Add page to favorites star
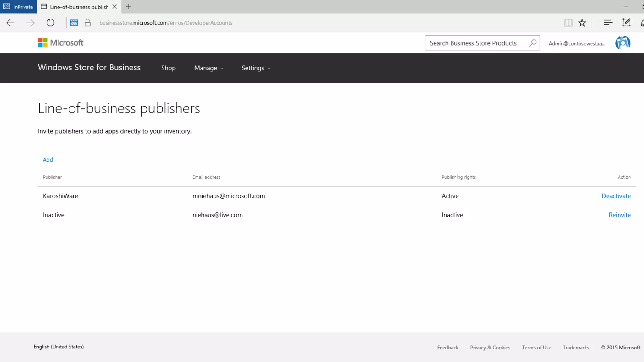This screenshot has width=644, height=362. tap(582, 23)
